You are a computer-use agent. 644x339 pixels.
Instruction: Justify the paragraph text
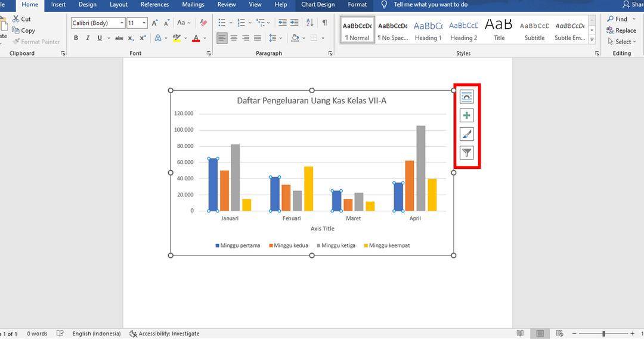[x=258, y=38]
